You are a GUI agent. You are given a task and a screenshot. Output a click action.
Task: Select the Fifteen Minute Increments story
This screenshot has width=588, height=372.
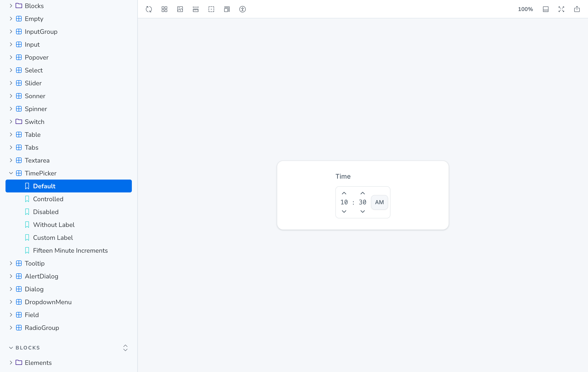click(x=70, y=251)
